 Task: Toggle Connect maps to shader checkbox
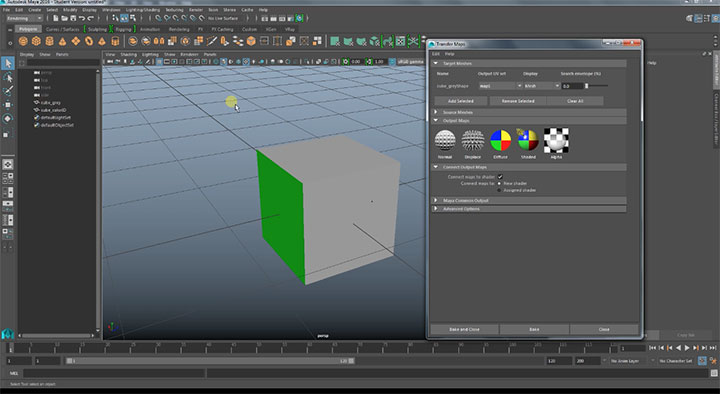tap(500, 177)
